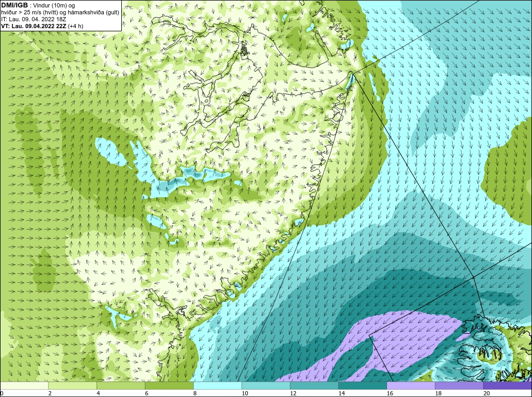Click the legend label '0'
532x397 pixels.
point(2,393)
